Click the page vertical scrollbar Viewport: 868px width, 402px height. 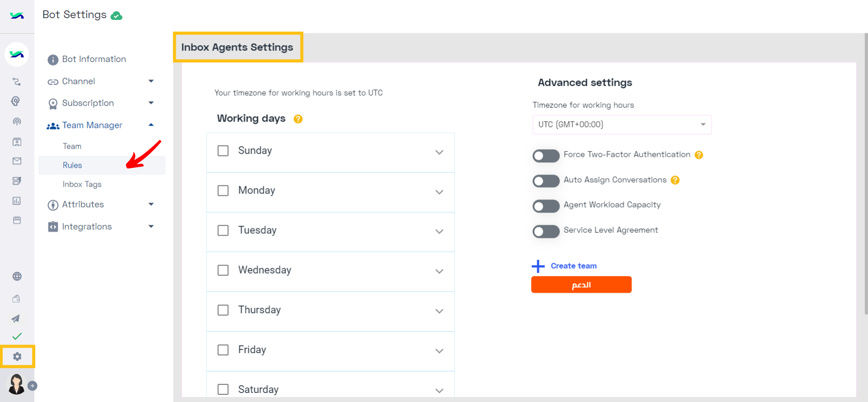(866, 174)
